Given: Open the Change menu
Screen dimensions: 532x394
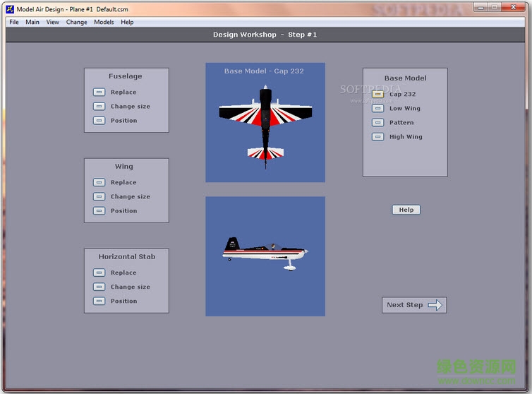Looking at the screenshot, I should click(76, 22).
